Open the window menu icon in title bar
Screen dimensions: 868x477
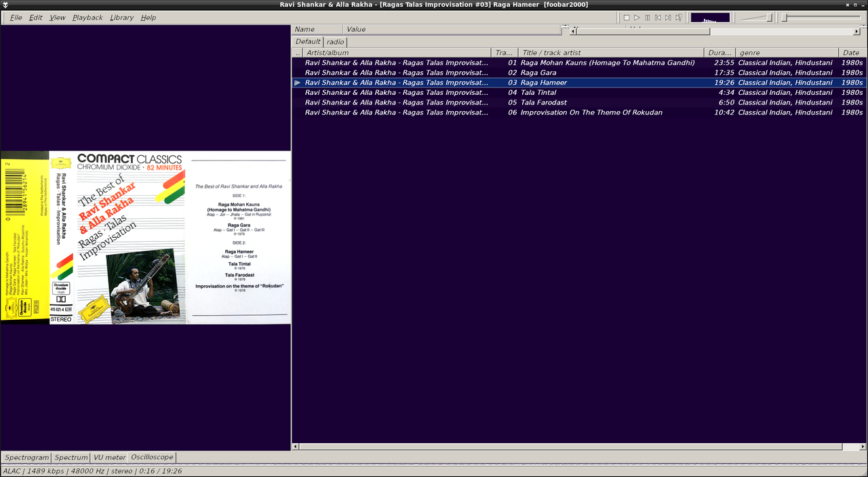coord(5,5)
